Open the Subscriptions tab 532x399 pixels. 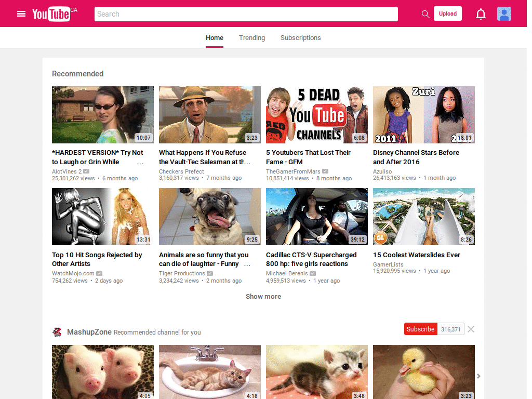pos(301,37)
